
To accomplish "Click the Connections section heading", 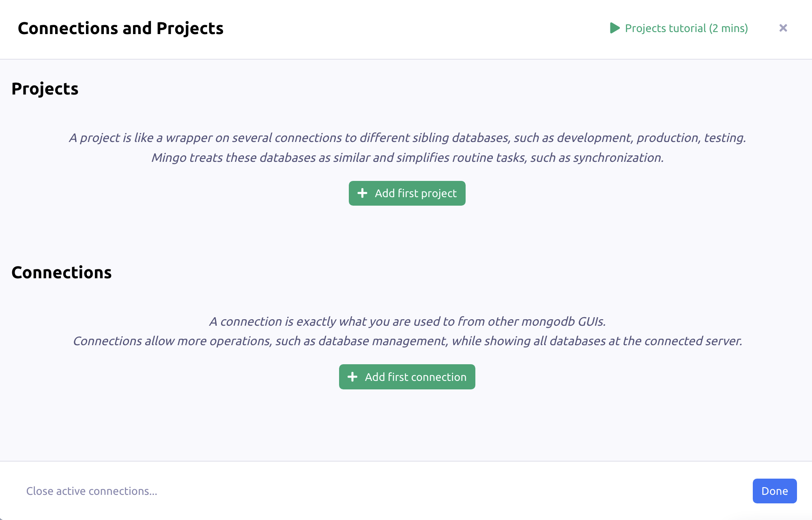I will tap(61, 273).
